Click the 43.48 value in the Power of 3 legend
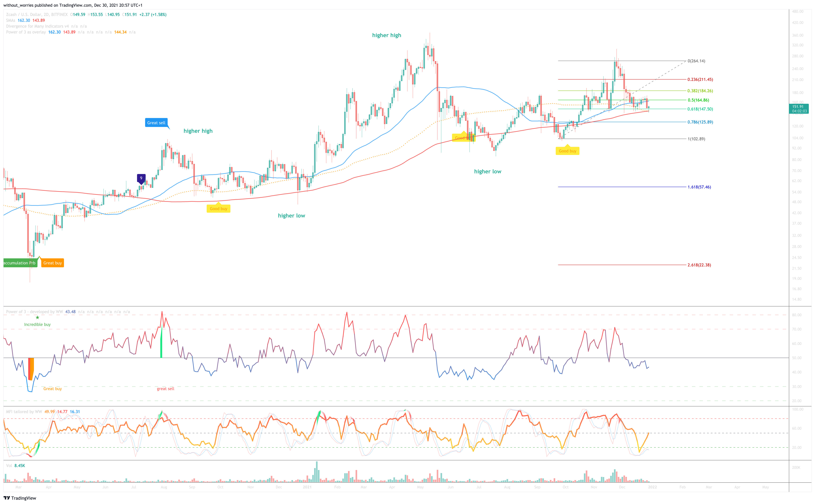 coord(70,312)
